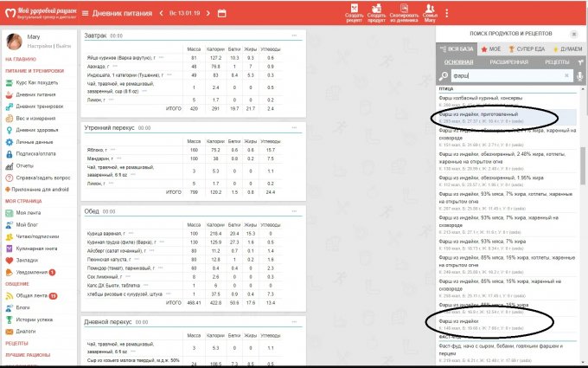
Task: Expand options menu of Завтрак meal block
Action: 289,36
